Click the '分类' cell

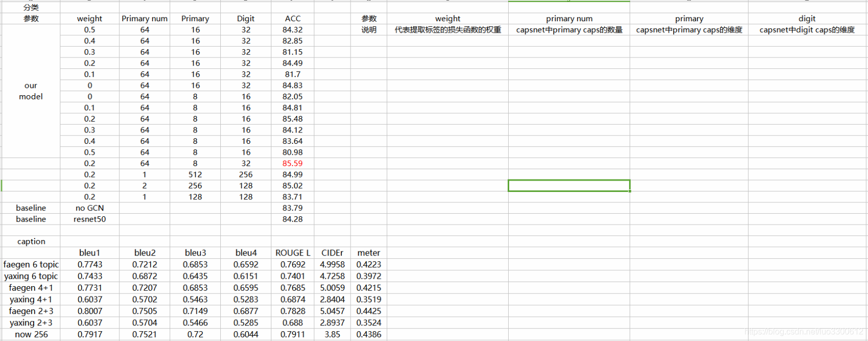click(x=31, y=7)
